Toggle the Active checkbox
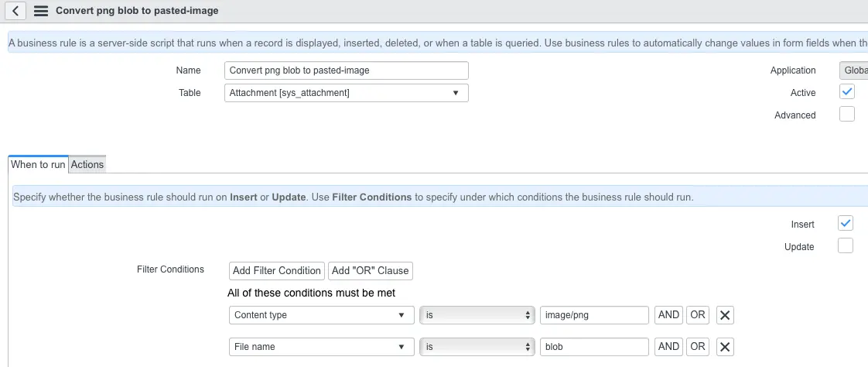The width and height of the screenshot is (868, 367). coord(846,92)
